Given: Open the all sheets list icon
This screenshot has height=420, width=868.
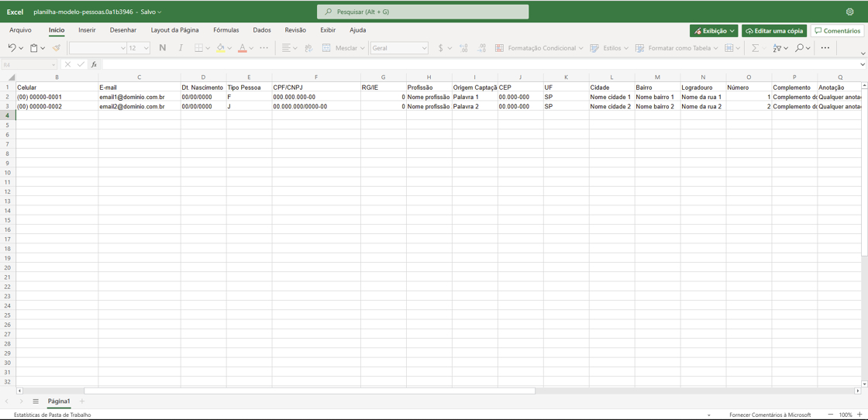Looking at the screenshot, I should (x=36, y=401).
